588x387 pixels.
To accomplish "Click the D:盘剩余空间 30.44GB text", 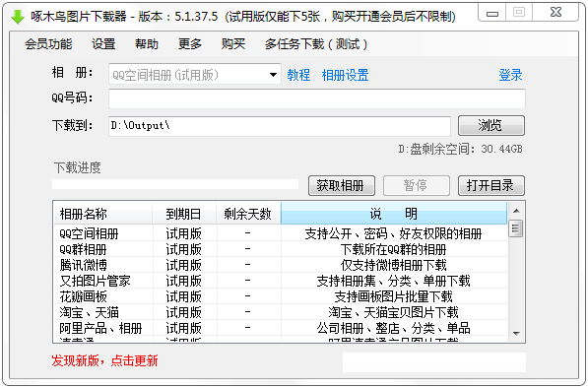I will pyautogui.click(x=460, y=150).
